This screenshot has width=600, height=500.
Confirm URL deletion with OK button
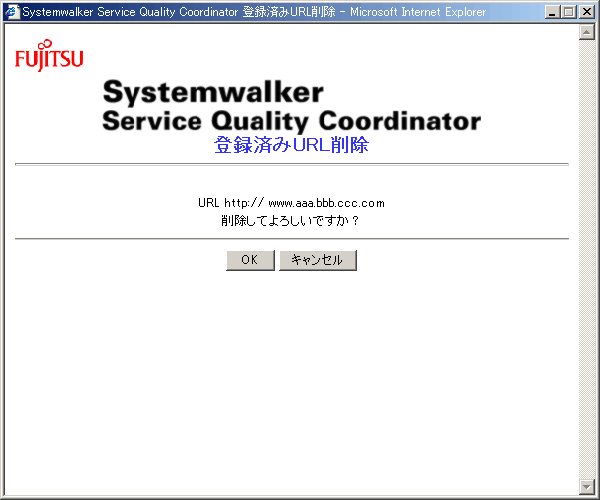pyautogui.click(x=250, y=260)
